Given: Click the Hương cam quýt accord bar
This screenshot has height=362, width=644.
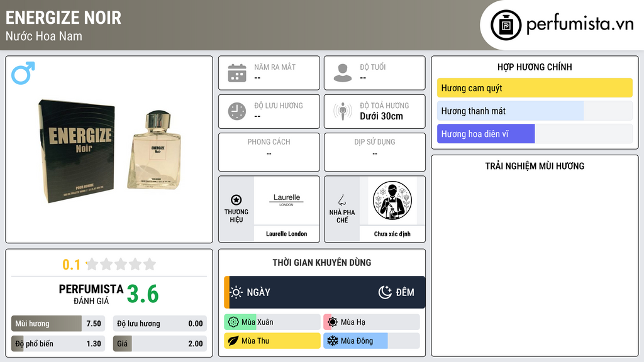Looking at the screenshot, I should click(x=535, y=88).
